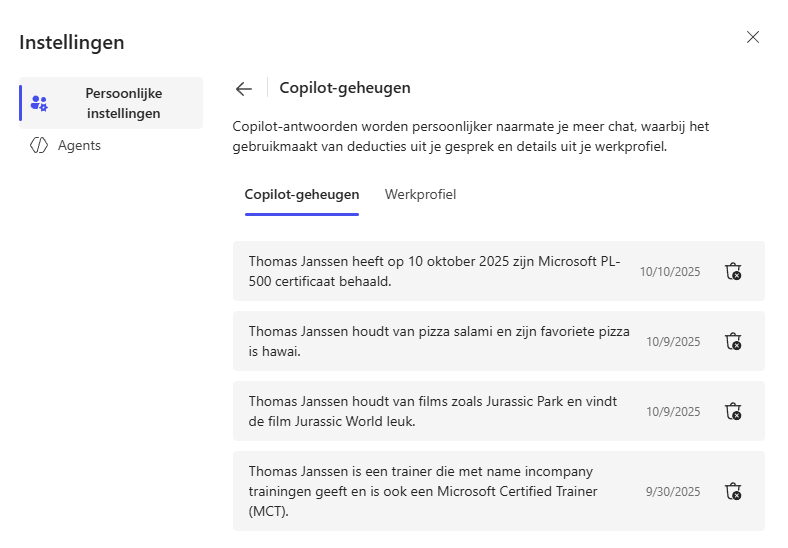
Task: Click the Agents icon in sidebar
Action: (x=39, y=145)
